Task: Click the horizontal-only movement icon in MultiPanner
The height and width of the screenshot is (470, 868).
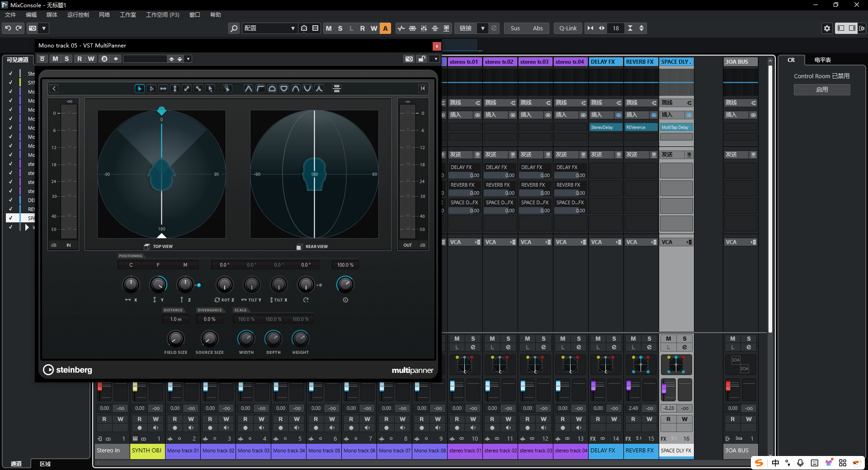Action: click(163, 89)
